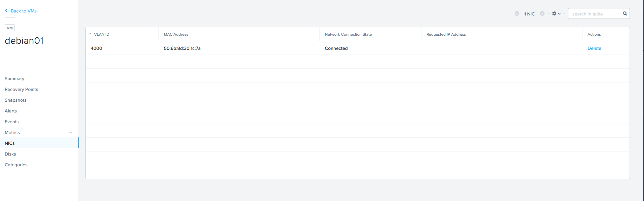Show the Events section

tap(11, 122)
